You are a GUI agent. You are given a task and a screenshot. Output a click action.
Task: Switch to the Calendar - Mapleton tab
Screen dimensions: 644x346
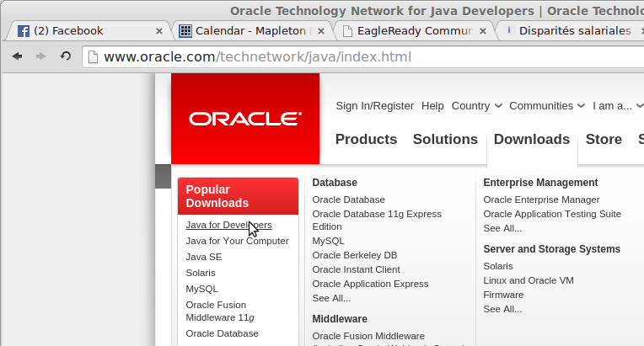point(250,31)
